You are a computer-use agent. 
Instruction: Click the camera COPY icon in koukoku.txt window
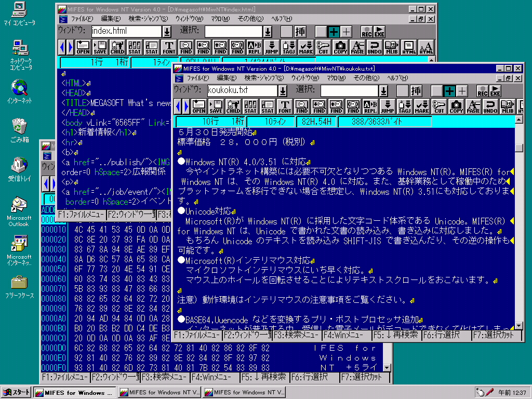(456, 107)
